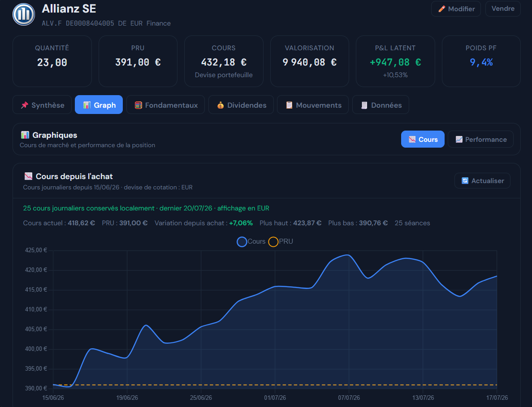The width and height of the screenshot is (532, 407).
Task: Click the chart icon beside Cours depuis l'achat
Action: [29, 176]
